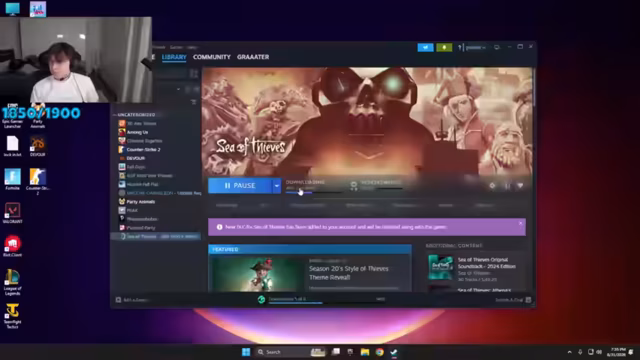The width and height of the screenshot is (640, 360).
Task: Click the blue announcements megaphone button
Action: click(425, 47)
